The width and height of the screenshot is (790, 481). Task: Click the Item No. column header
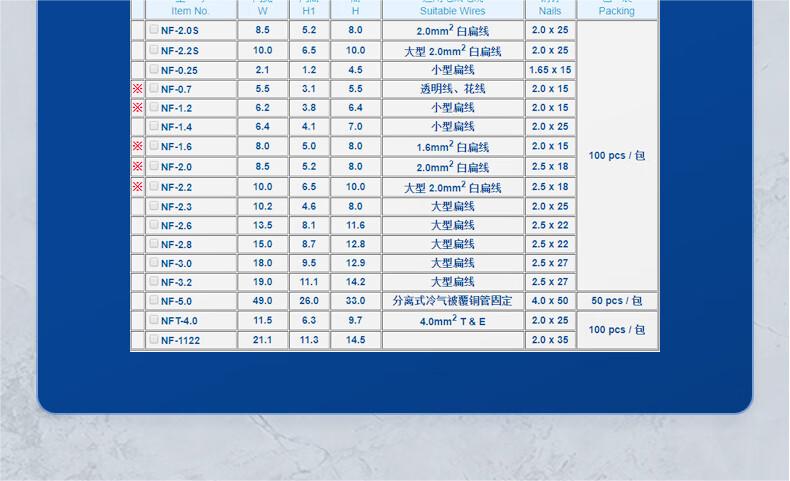tap(190, 10)
